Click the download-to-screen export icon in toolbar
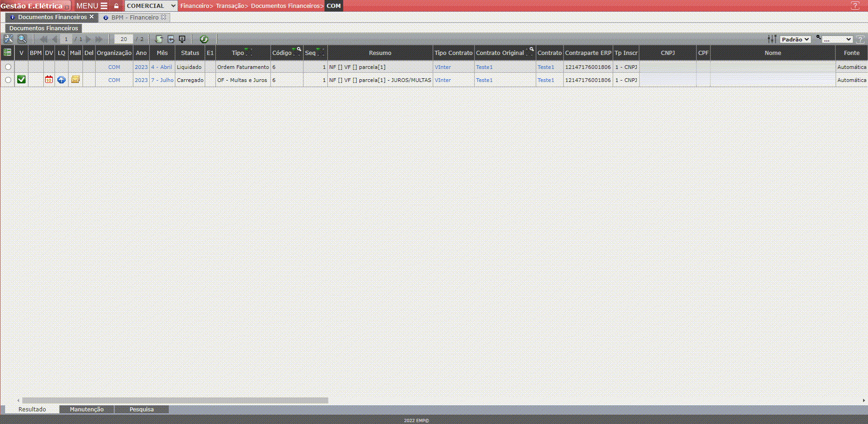868x424 pixels. click(x=182, y=39)
